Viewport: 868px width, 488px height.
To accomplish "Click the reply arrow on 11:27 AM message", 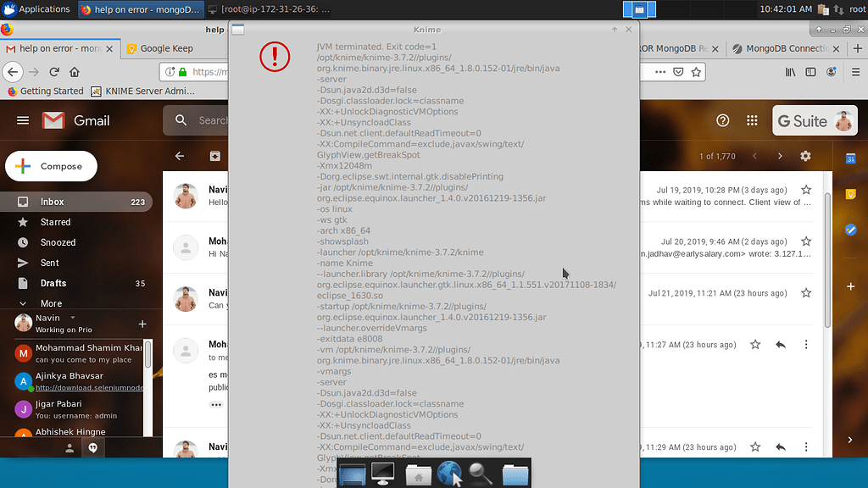I will [x=781, y=345].
